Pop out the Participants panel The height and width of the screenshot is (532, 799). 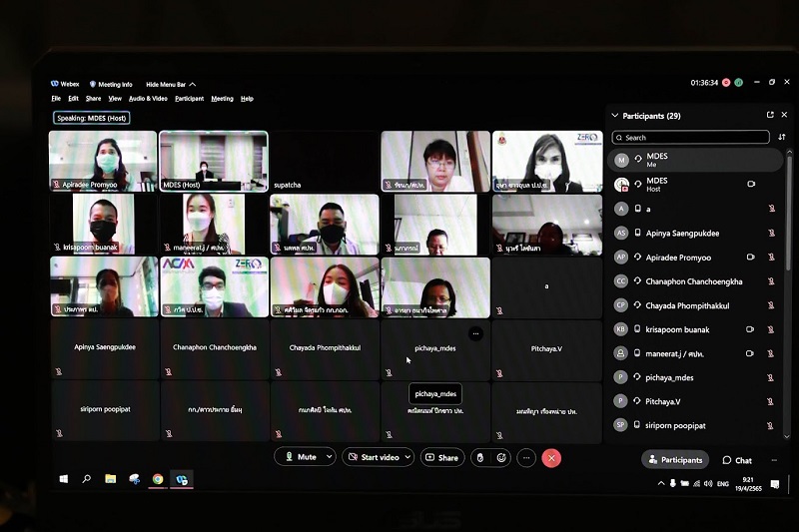point(770,116)
